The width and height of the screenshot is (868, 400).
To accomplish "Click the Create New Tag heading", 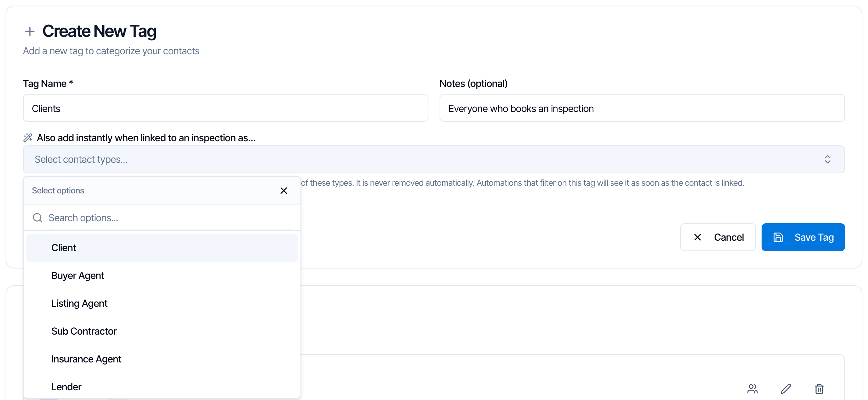I will (99, 31).
